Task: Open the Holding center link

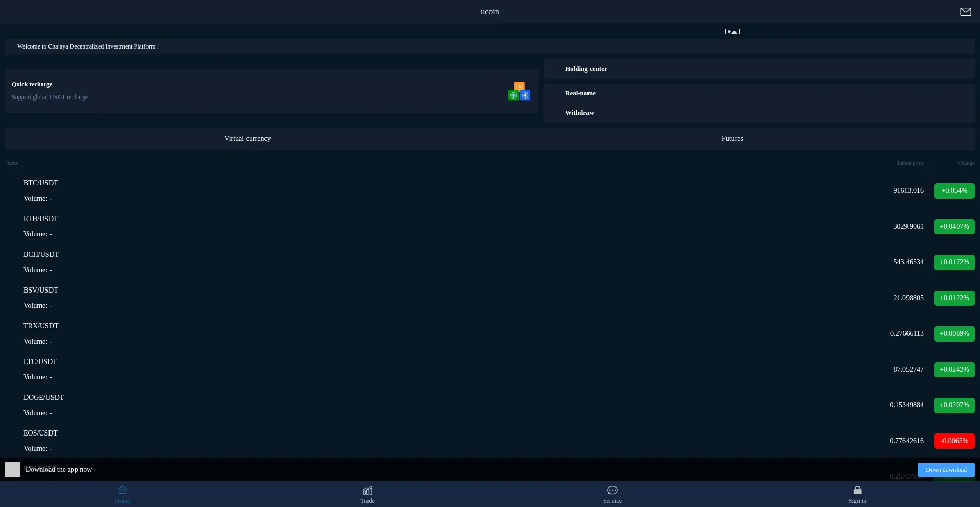Action: [x=586, y=69]
